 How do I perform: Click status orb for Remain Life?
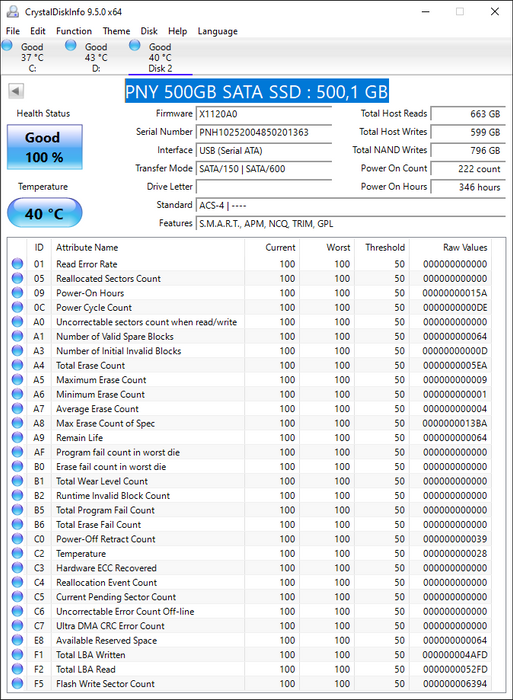[x=17, y=438]
